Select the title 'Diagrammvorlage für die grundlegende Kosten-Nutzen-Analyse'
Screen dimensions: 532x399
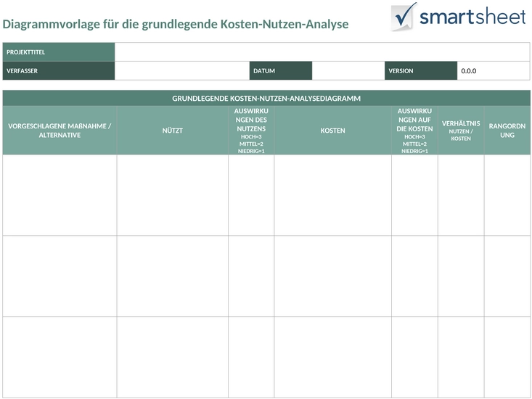click(x=176, y=24)
